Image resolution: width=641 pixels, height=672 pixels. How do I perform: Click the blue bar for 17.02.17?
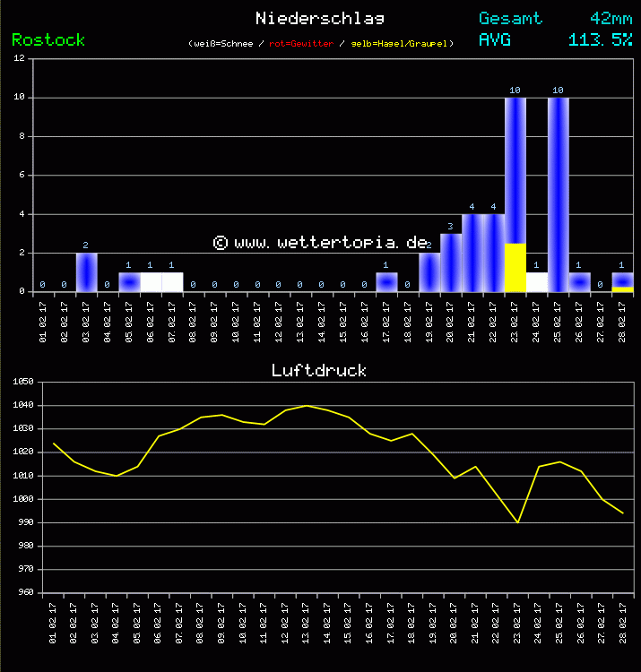386,282
